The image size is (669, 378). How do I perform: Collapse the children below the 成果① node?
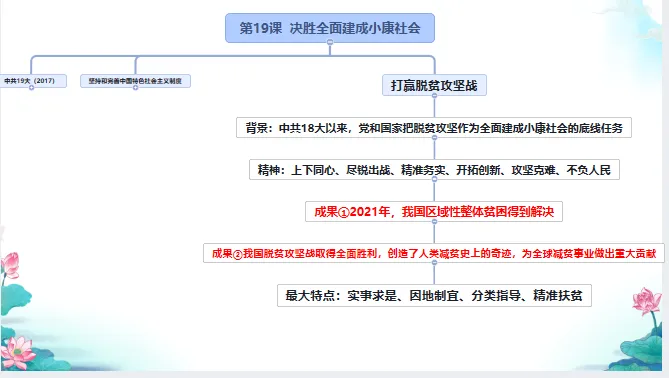click(x=434, y=222)
